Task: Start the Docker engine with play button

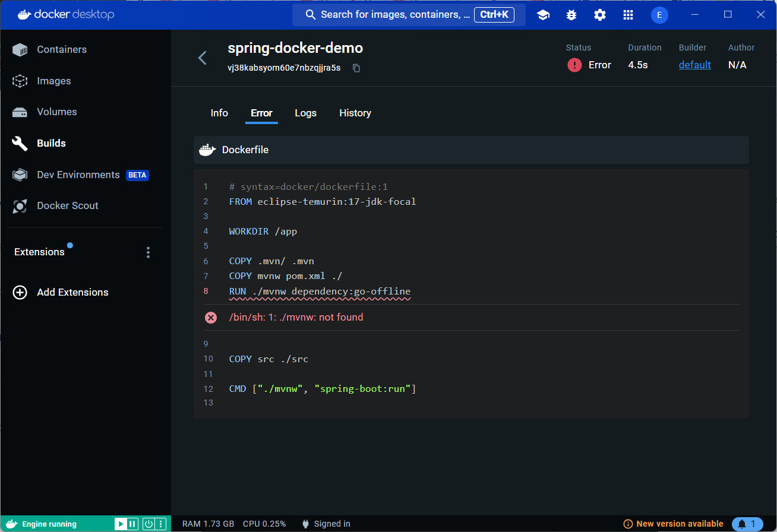Action: [121, 524]
